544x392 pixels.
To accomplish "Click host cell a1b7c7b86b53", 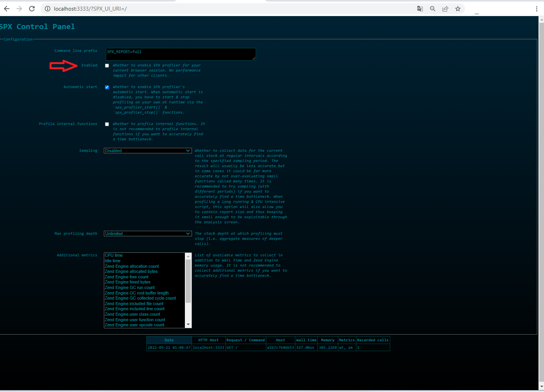I will pyautogui.click(x=280, y=348).
